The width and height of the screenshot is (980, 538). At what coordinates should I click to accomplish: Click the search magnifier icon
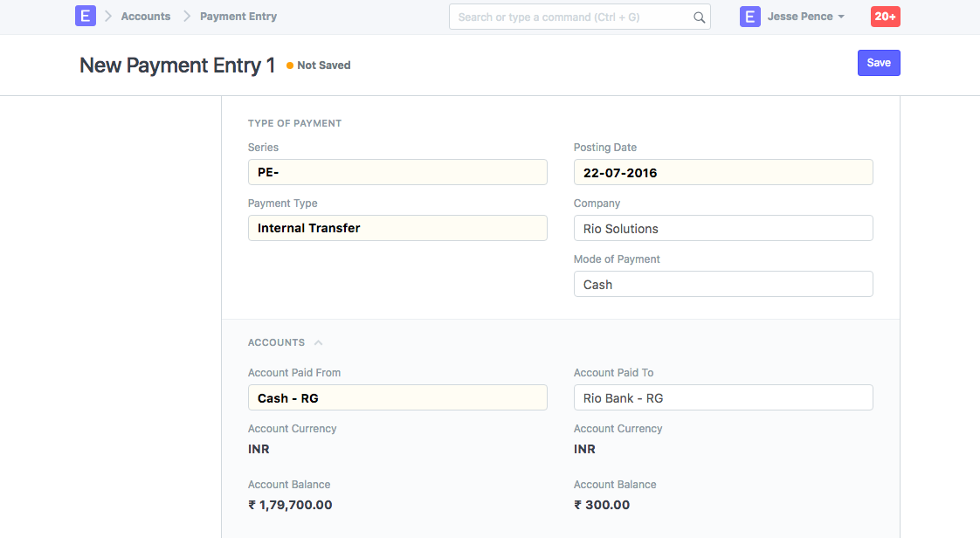click(x=699, y=17)
